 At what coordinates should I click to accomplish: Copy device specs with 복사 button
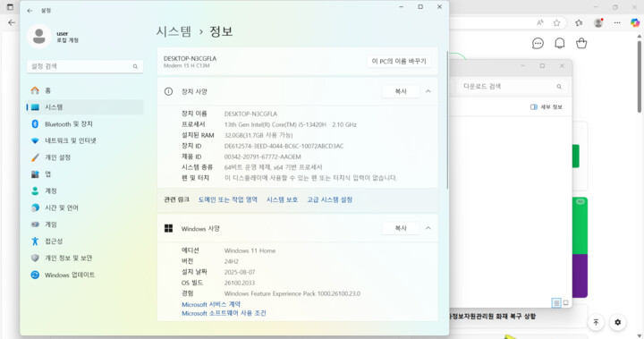click(401, 91)
